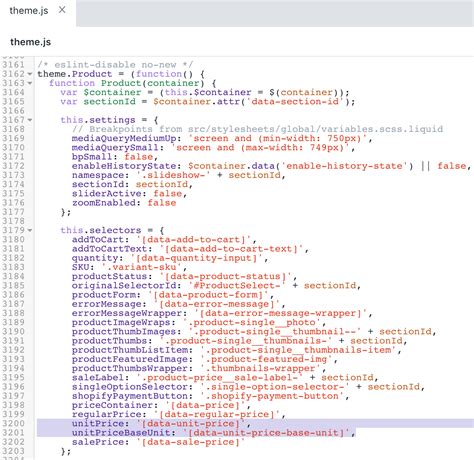This screenshot has height=460, width=474.
Task: Select the theme.js tab
Action: click(29, 11)
